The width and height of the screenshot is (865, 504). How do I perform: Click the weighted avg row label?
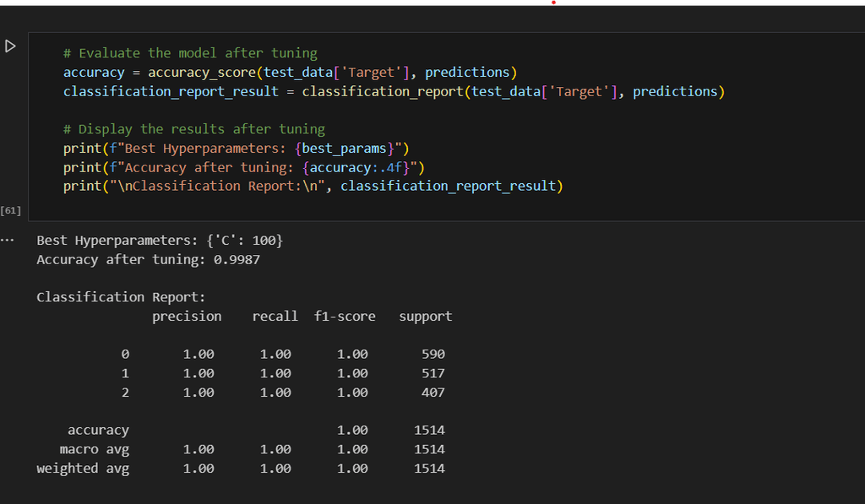83,469
